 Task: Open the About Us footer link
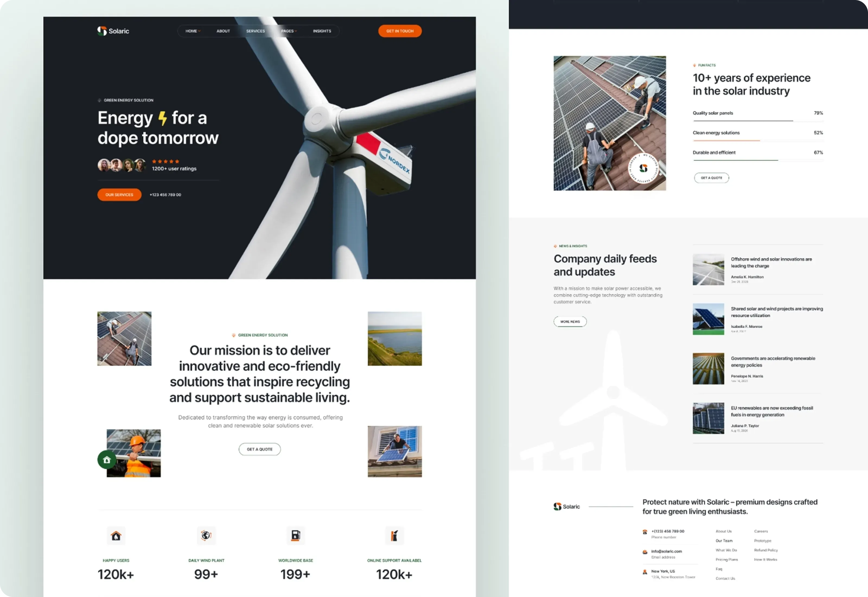[724, 531]
